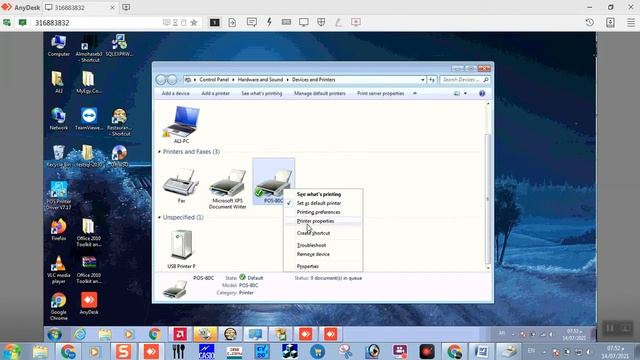Click Print server properties toolbar button
Viewport: 640px width, 360px height.
(380, 93)
